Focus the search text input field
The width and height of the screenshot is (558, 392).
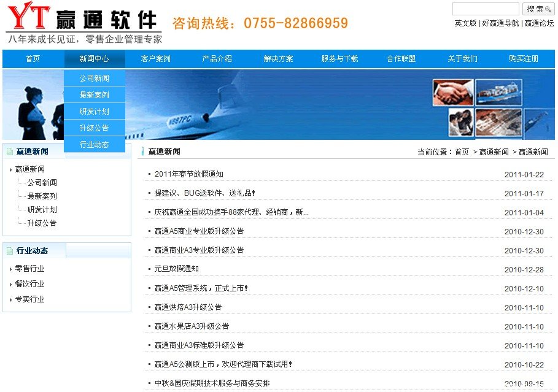(486, 9)
